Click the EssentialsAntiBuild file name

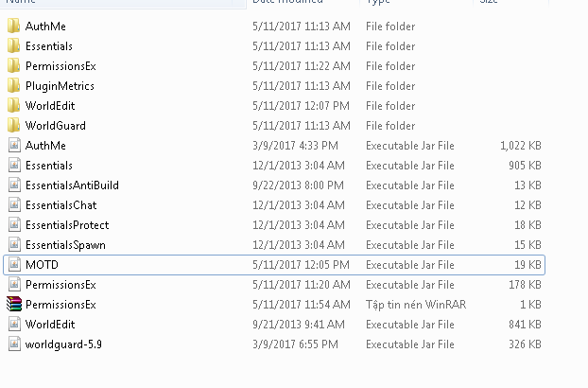tap(72, 185)
